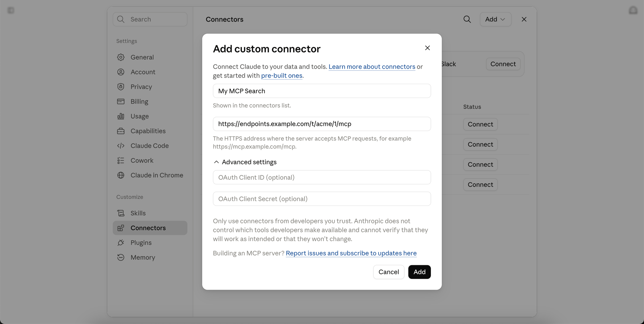Click the Cowork checklist icon
Screen dimensions: 644x324
pos(121,161)
